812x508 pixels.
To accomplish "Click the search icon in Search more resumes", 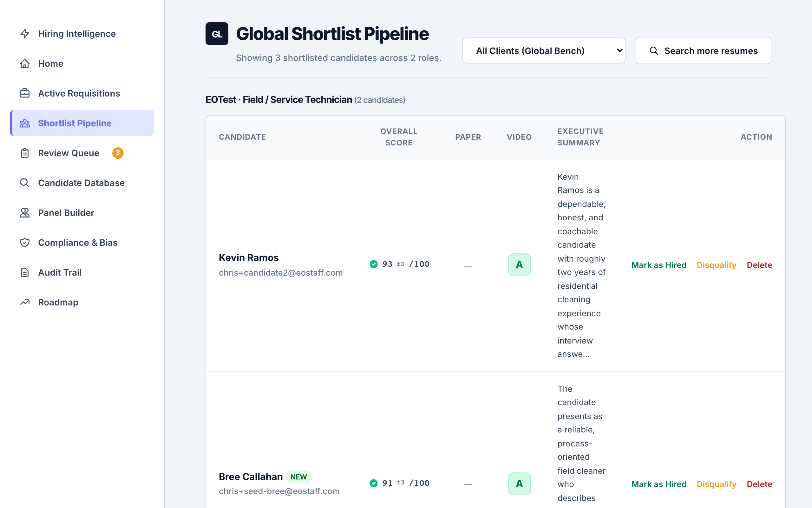I will (654, 51).
